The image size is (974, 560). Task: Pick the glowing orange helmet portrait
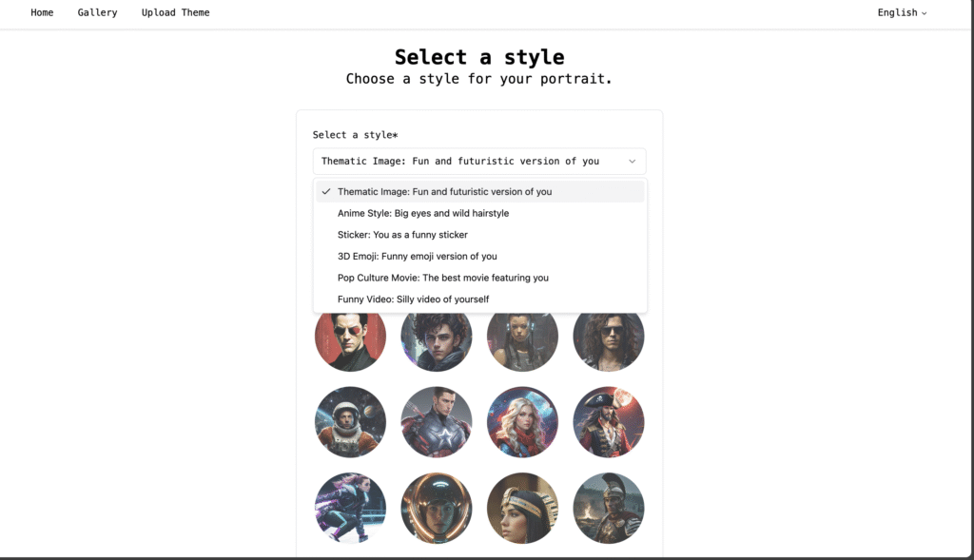[x=436, y=508]
